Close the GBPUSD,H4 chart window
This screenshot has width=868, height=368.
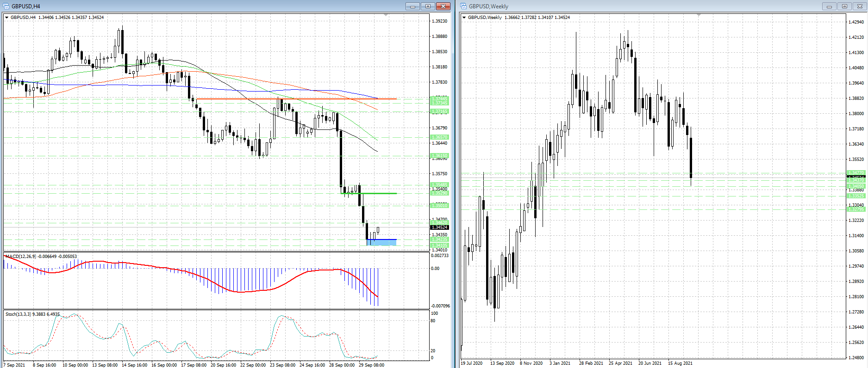[x=443, y=6]
